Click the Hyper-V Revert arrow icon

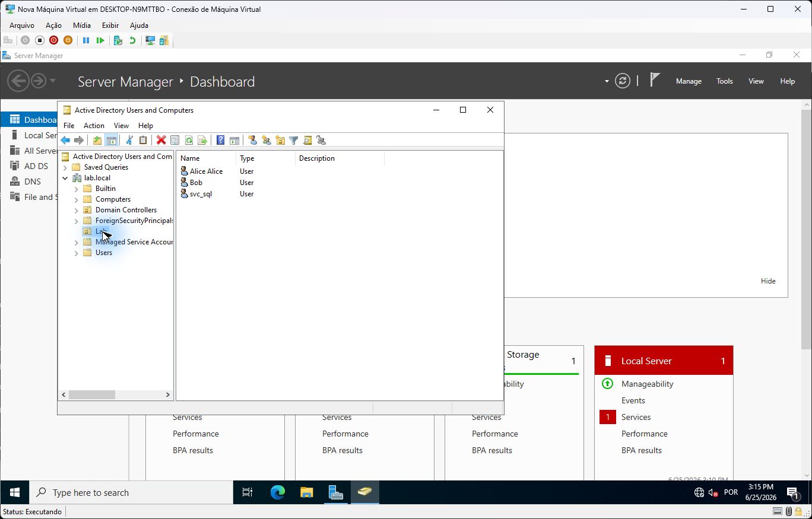point(132,40)
